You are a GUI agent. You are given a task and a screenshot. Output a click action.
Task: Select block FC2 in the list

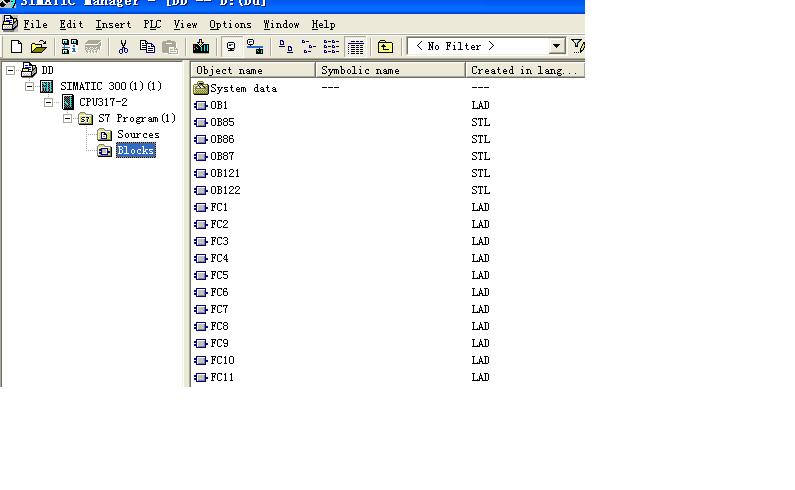point(219,224)
